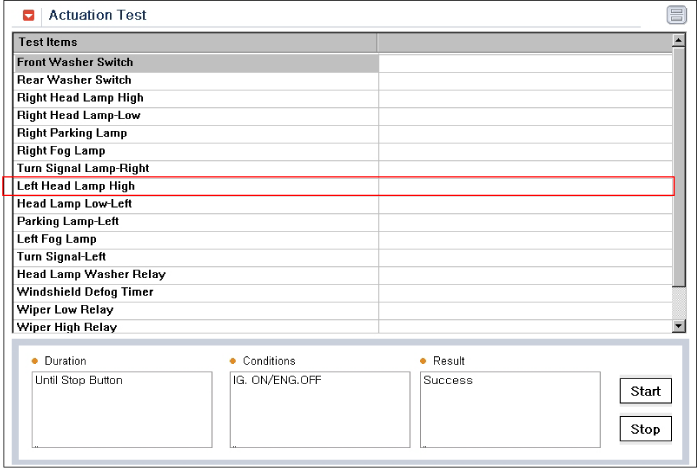
Task: Click the scroll down arrow of test list
Action: pos(679,326)
